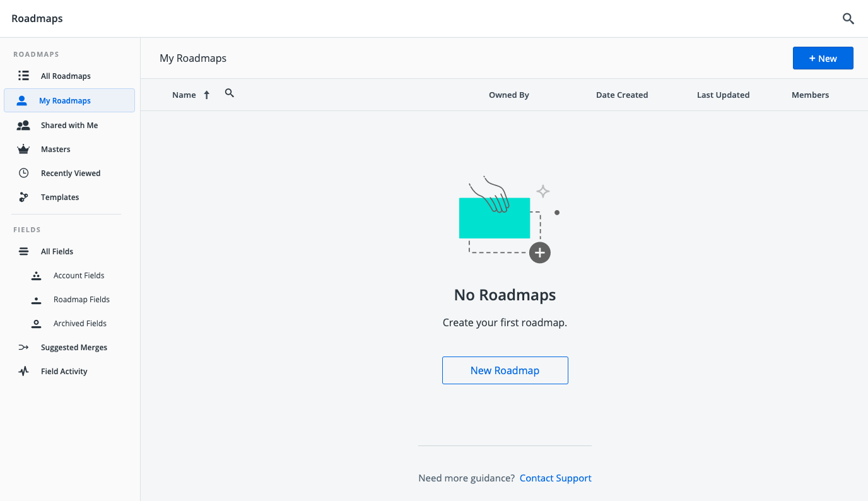
Task: Select the Archived Fields icon
Action: [x=36, y=323]
